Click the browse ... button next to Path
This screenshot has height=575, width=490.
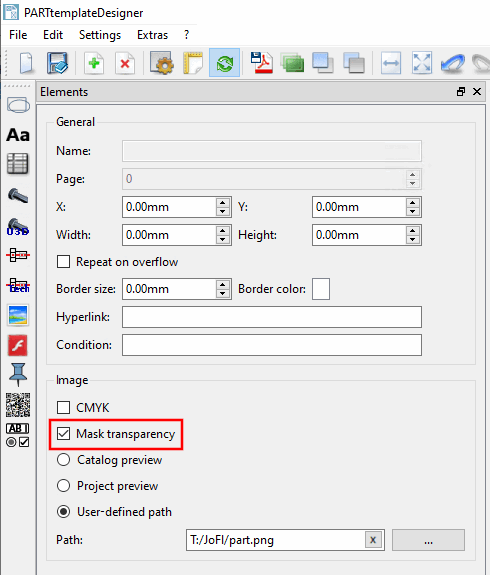coord(428,540)
